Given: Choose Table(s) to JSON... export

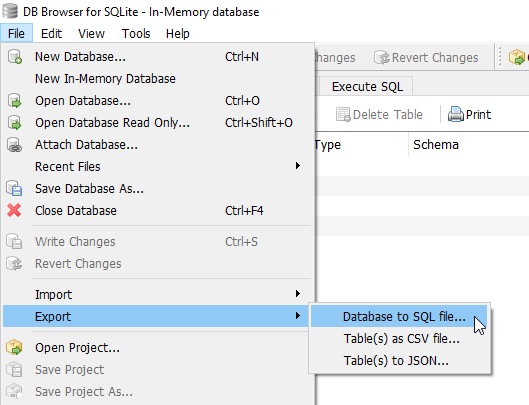Looking at the screenshot, I should click(x=399, y=360).
